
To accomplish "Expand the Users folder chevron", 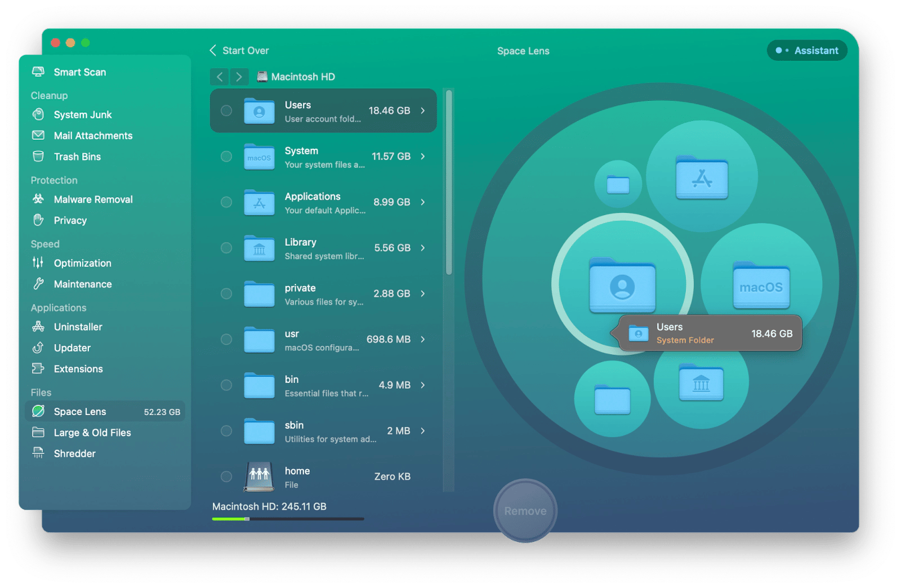I will (x=423, y=110).
